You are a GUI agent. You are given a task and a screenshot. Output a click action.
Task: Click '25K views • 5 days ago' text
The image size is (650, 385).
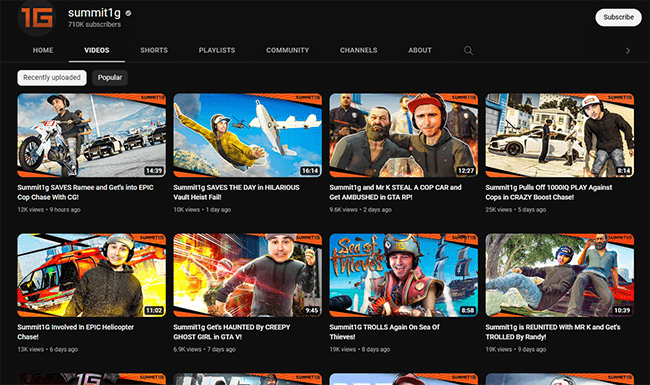tap(516, 210)
